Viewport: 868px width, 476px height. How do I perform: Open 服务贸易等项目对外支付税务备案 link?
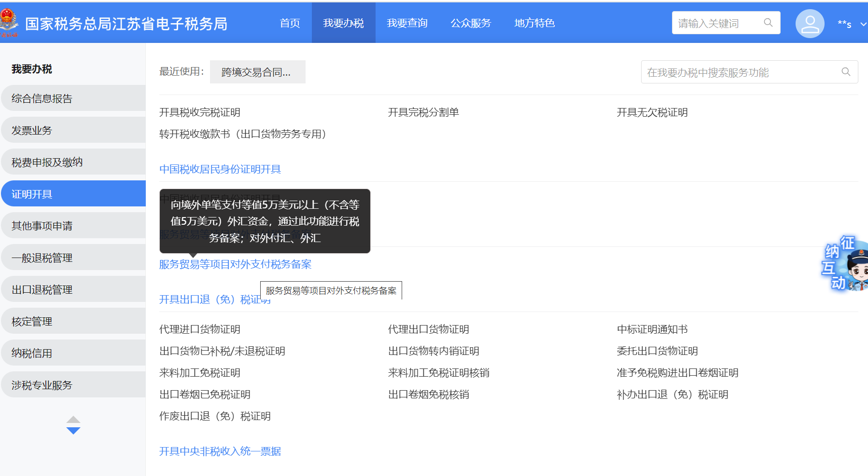235,264
